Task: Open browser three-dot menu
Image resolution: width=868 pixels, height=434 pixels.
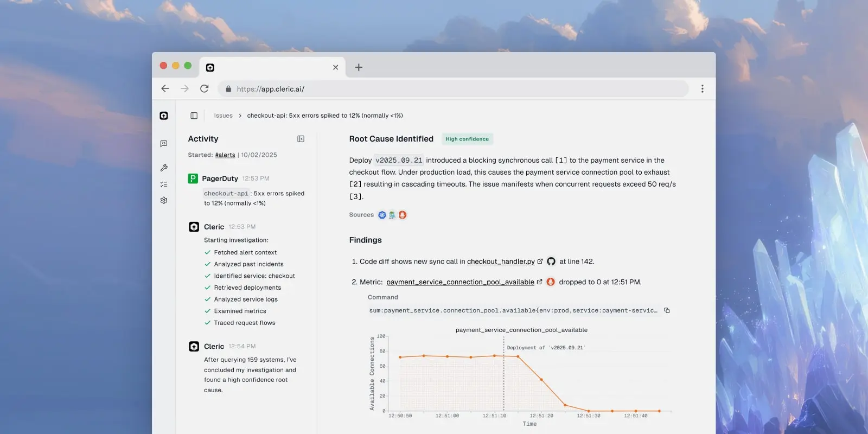Action: [x=702, y=88]
